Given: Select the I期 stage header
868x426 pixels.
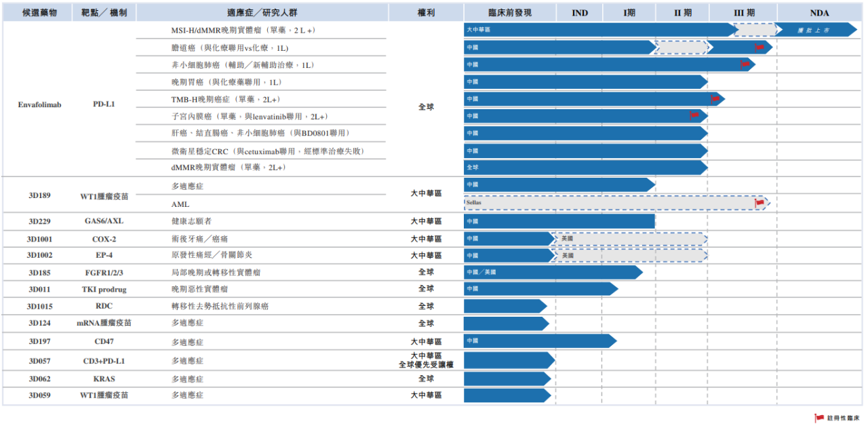Looking at the screenshot, I should point(630,13).
